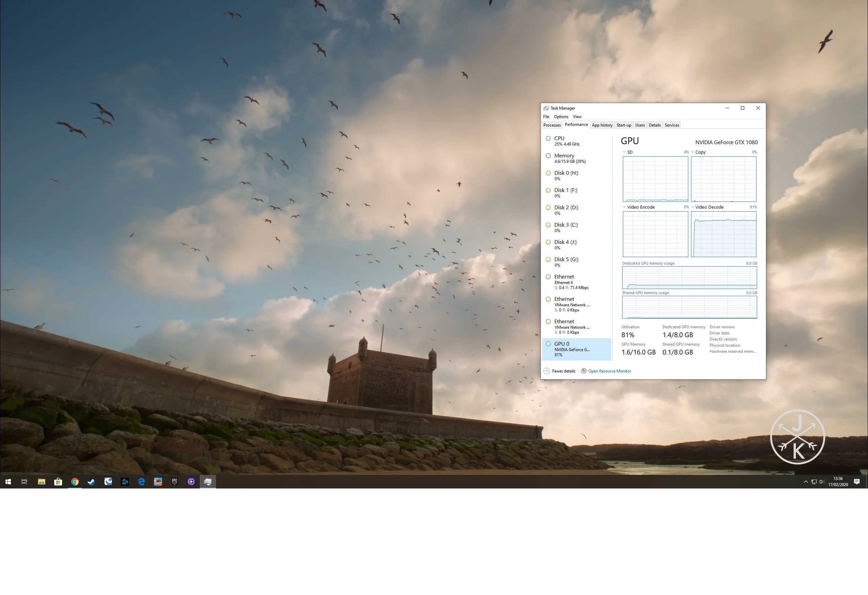Select Memory in the performance list
Screen dimensions: 868x595
(577, 158)
